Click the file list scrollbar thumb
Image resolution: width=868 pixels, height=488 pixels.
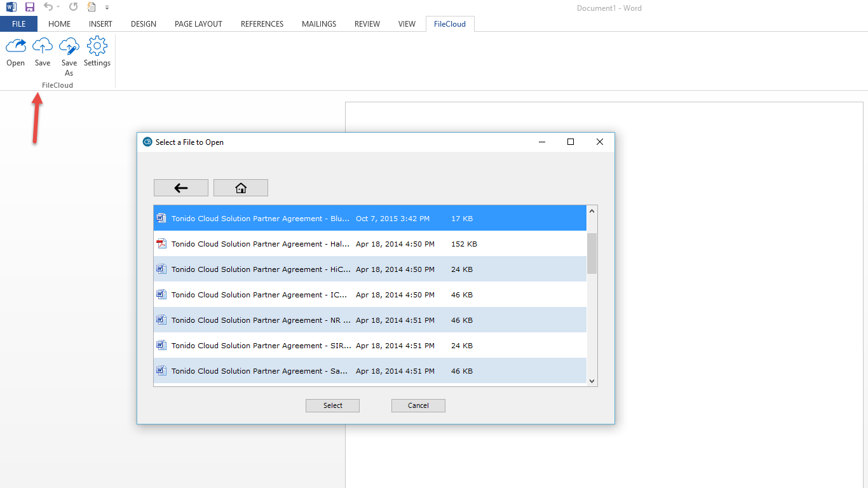click(x=592, y=254)
